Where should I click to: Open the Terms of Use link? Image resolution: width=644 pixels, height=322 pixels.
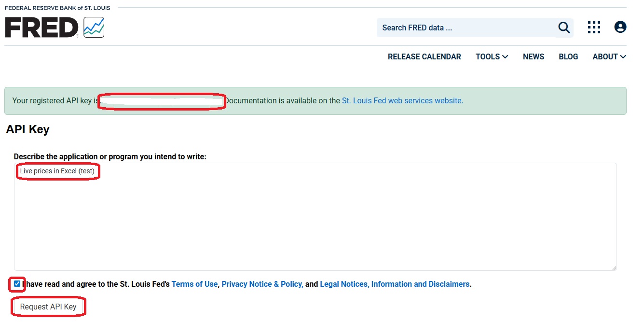(x=194, y=284)
